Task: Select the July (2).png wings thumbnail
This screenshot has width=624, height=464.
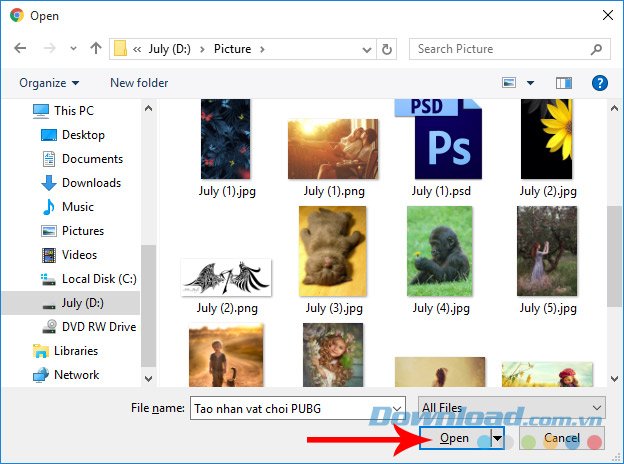Action: (226, 277)
